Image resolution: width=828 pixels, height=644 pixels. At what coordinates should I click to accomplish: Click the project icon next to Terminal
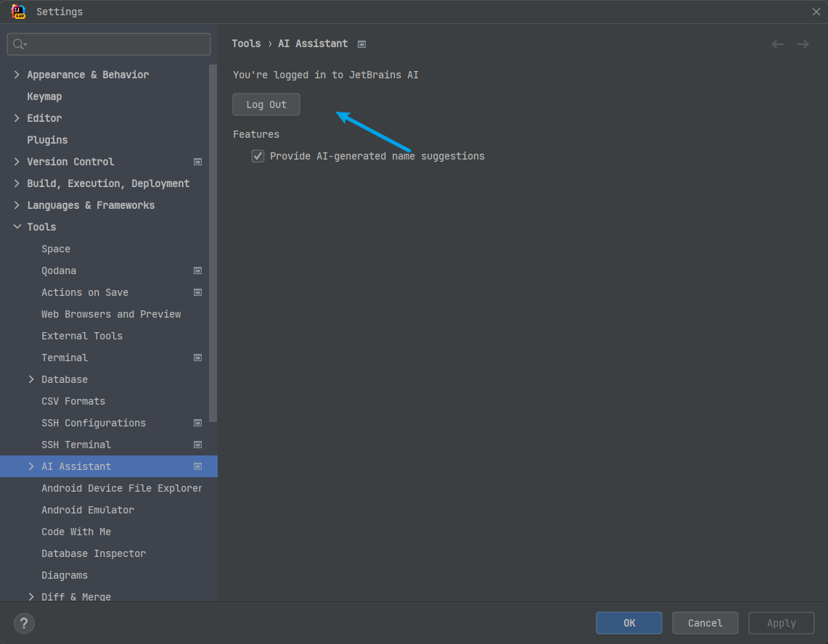(x=197, y=358)
